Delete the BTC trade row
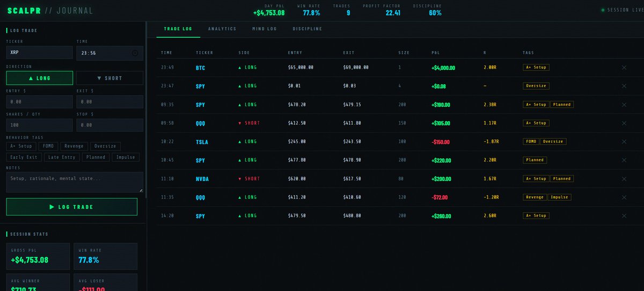Image resolution: width=644 pixels, height=291 pixels. pos(624,68)
